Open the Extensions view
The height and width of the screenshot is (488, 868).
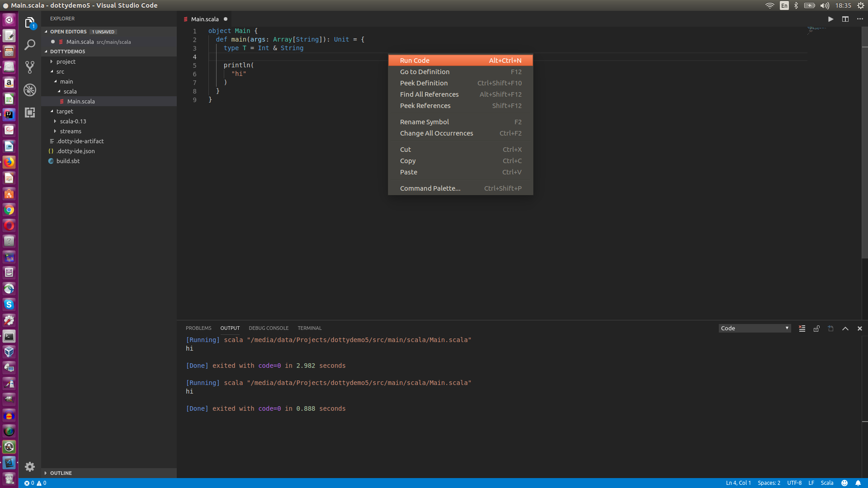click(x=30, y=113)
